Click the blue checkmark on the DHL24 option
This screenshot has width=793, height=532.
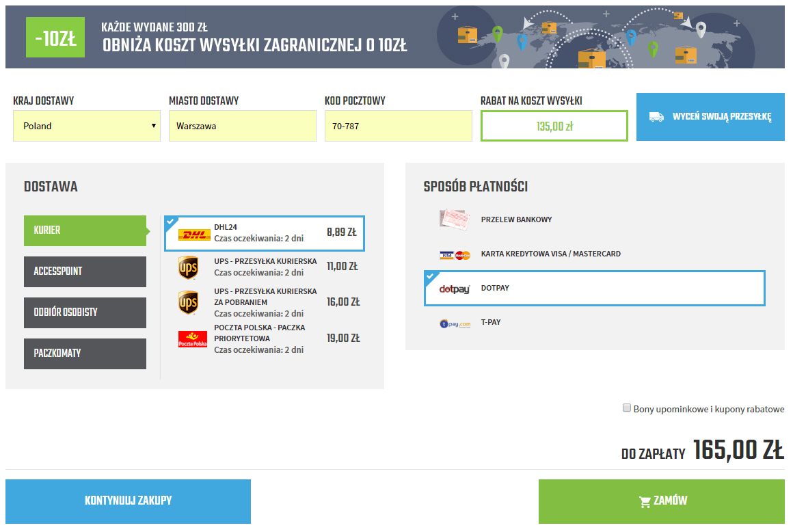(x=170, y=222)
